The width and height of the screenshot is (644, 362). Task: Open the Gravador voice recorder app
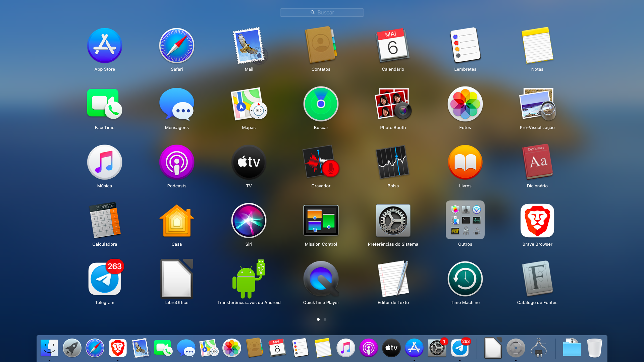pos(321,162)
